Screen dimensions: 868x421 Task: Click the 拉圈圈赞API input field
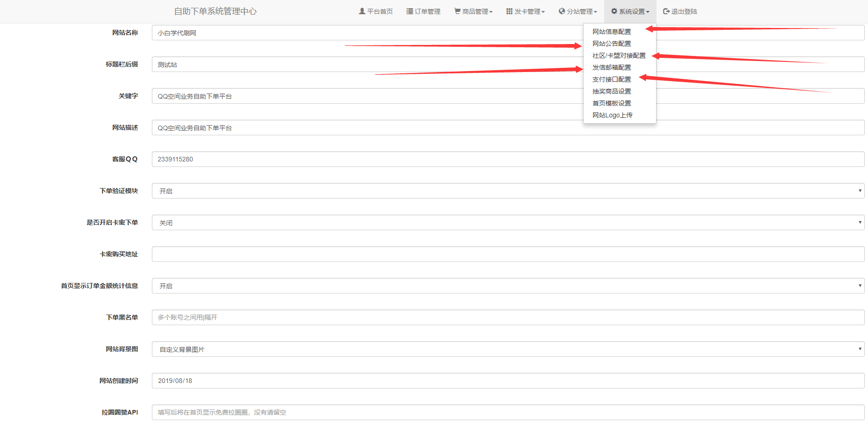tap(508, 412)
